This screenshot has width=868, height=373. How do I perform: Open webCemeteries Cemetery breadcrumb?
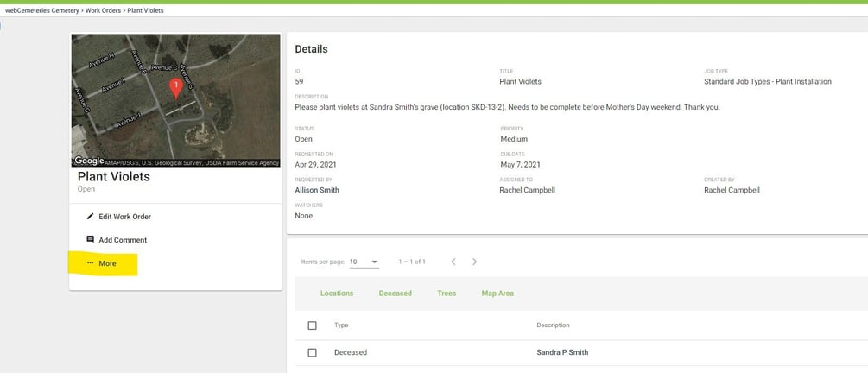pos(42,10)
